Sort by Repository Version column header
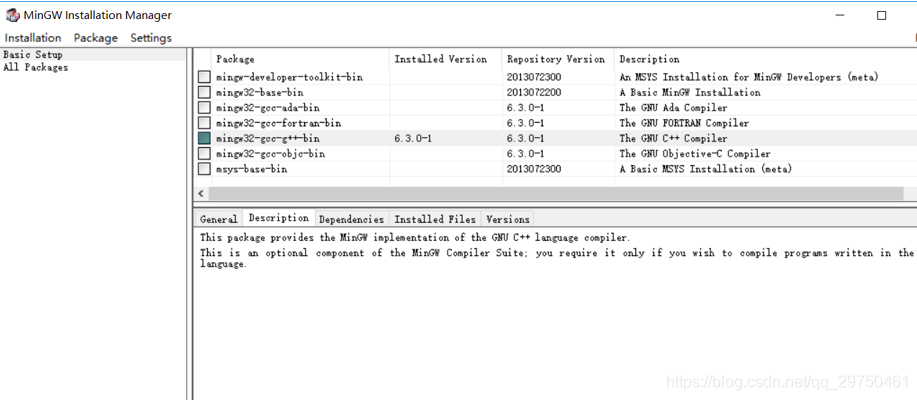 (558, 59)
